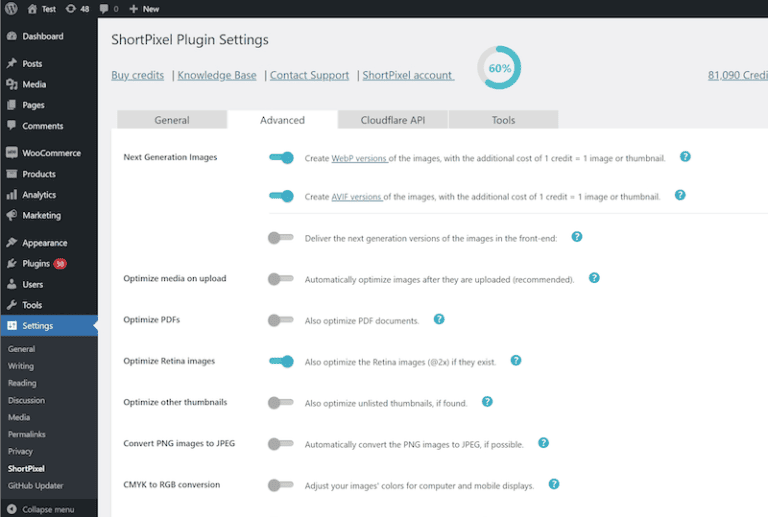Click the help icon beside Optimize PDFs

coord(439,319)
